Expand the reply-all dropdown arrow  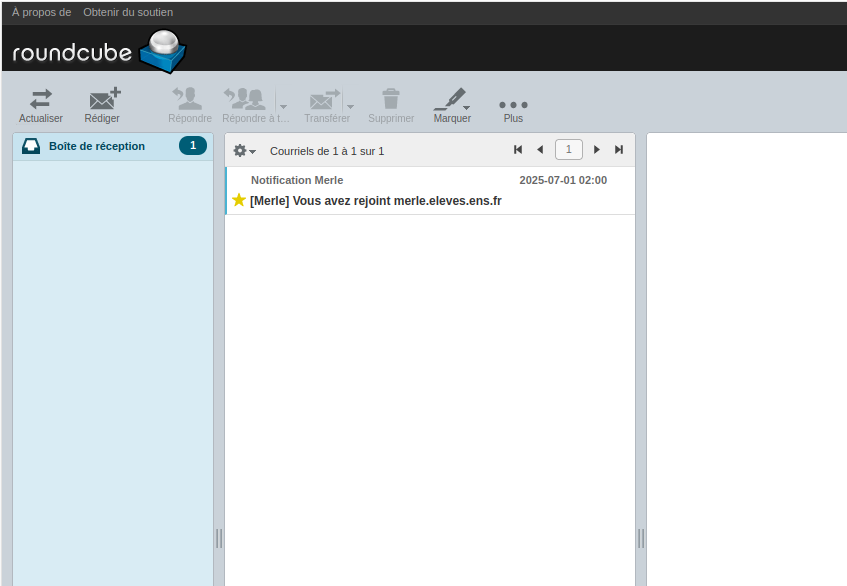283,106
